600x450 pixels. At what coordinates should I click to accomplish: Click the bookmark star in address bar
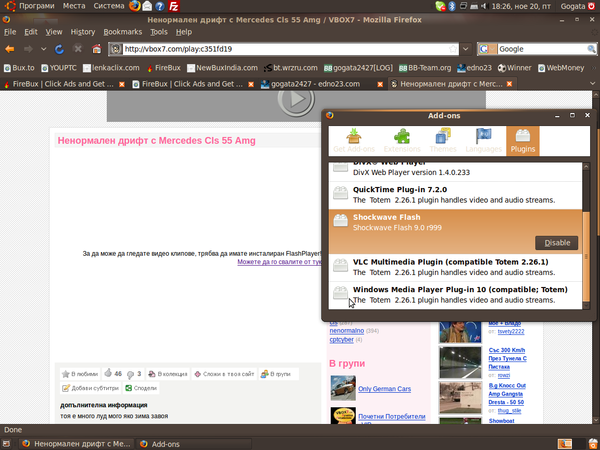[x=453, y=49]
